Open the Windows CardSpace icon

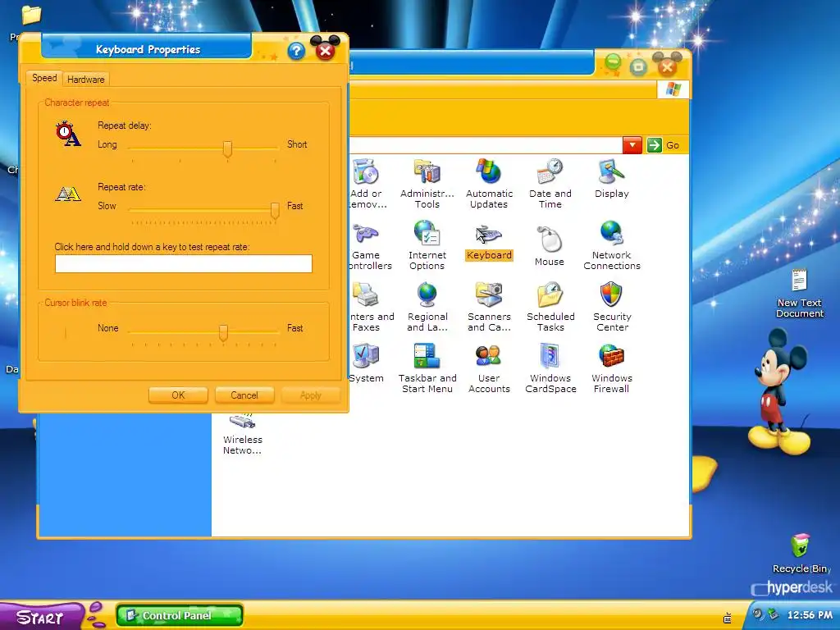pos(550,368)
